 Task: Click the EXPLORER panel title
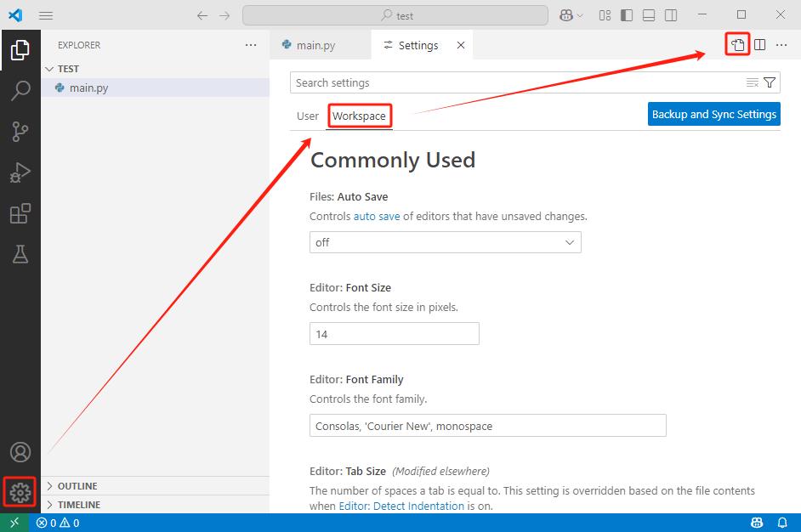point(79,45)
